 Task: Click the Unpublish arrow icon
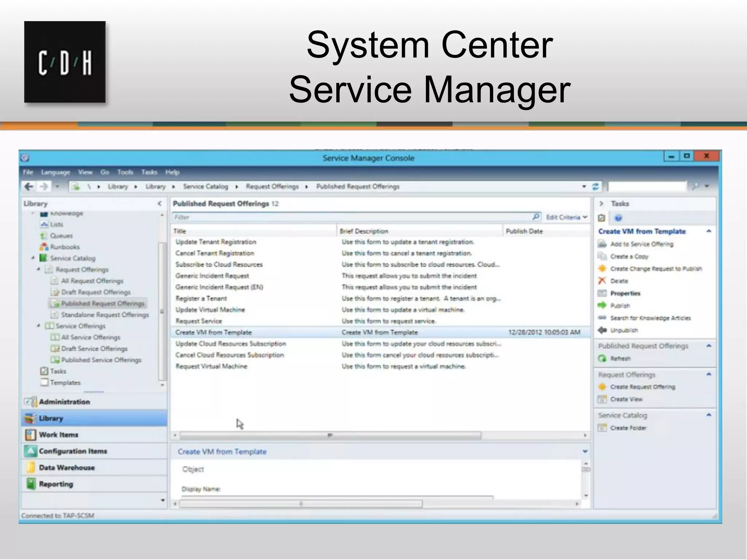click(x=602, y=330)
